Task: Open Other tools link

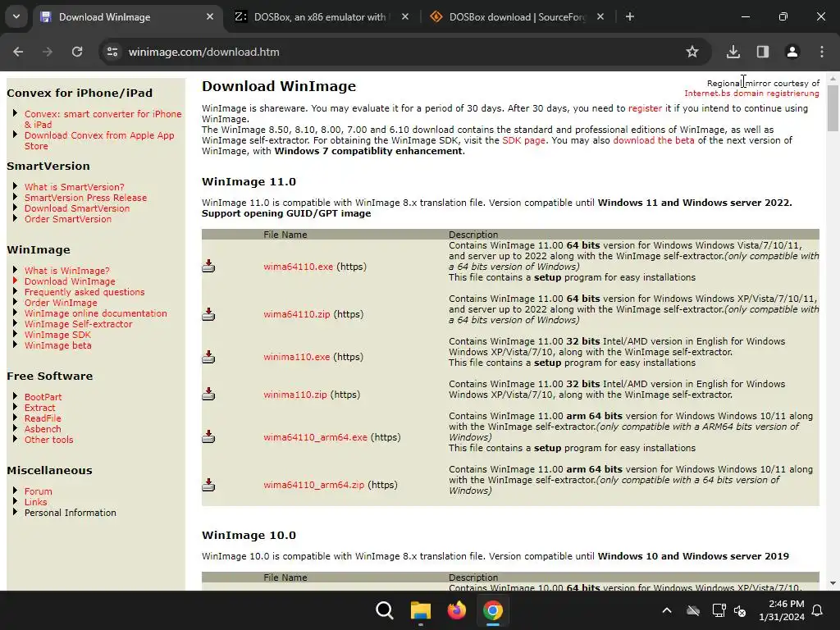Action: click(48, 440)
